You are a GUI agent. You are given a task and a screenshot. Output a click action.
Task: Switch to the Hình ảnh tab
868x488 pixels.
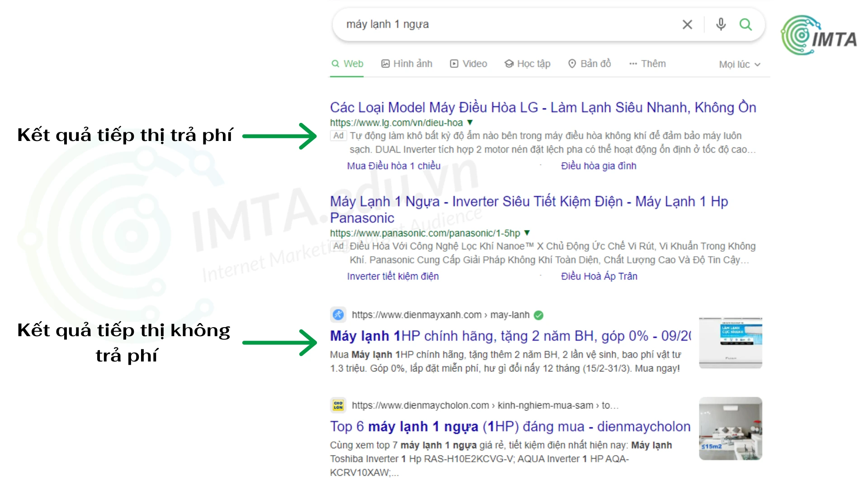407,64
